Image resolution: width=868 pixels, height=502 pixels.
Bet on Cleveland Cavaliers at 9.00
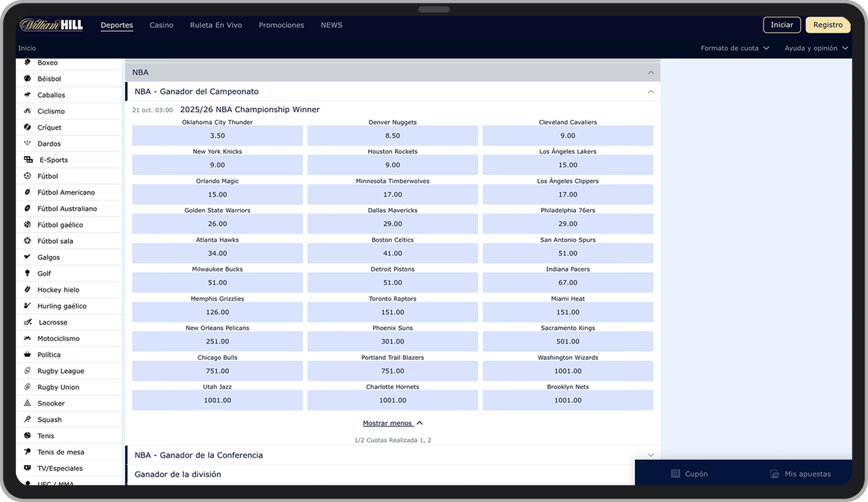[x=568, y=136]
